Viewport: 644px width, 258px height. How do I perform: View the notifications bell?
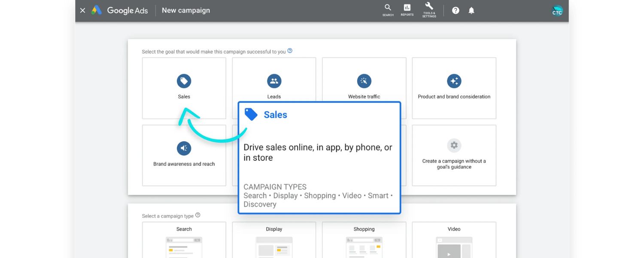(471, 10)
